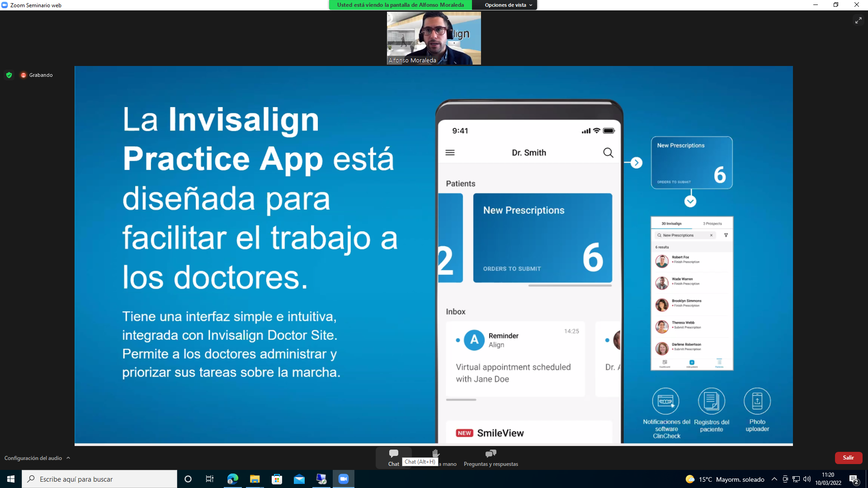This screenshot has width=868, height=488.
Task: Click the Zoom icon on taskbar
Action: pyautogui.click(x=344, y=479)
